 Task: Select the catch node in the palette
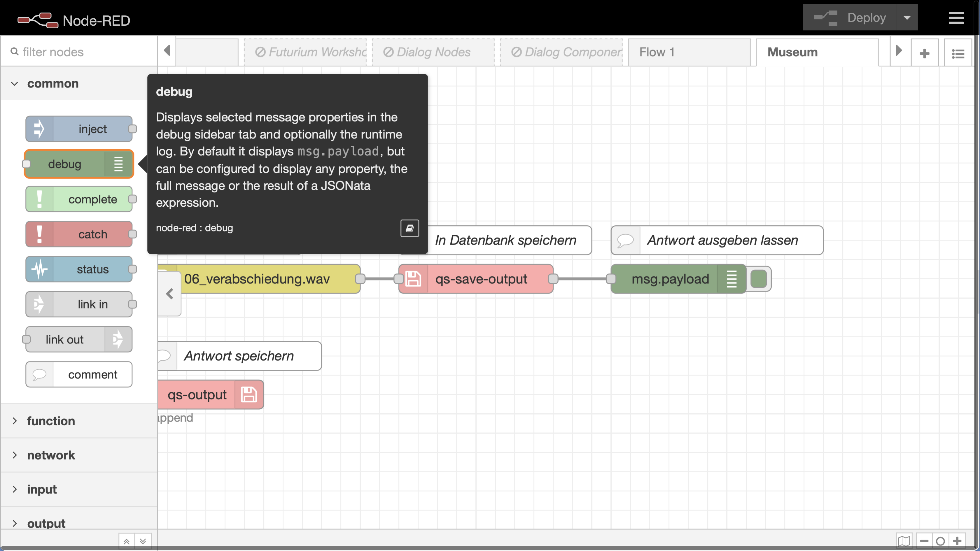point(79,234)
